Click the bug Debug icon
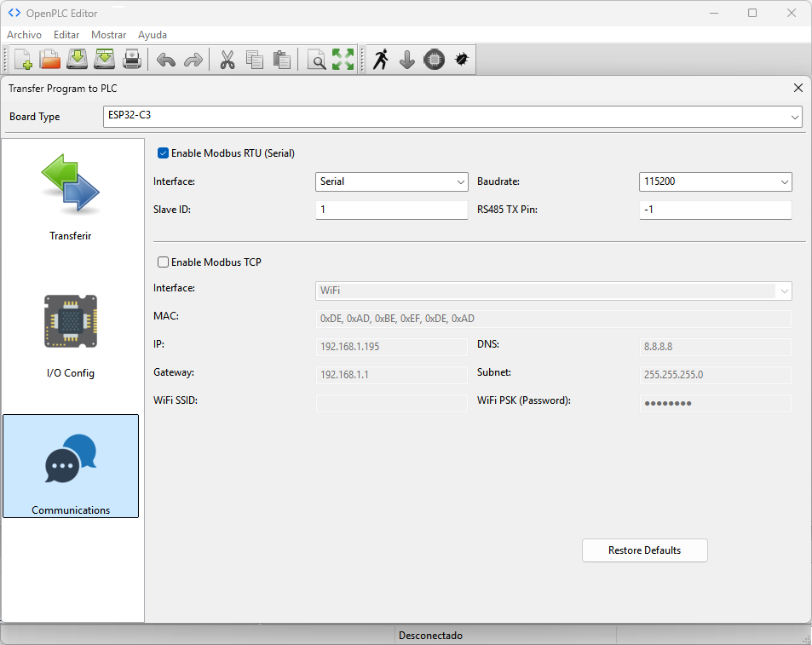812x645 pixels. (x=462, y=60)
